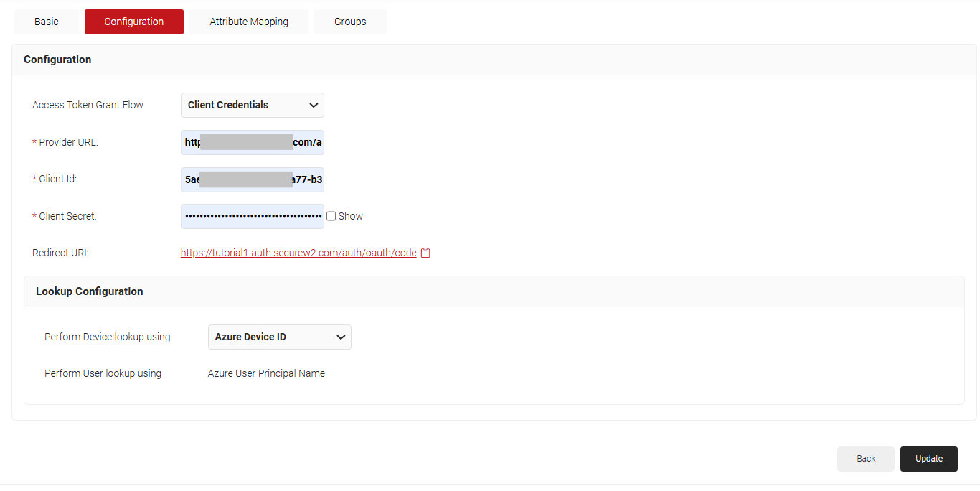The width and height of the screenshot is (980, 491).
Task: Switch to the Basic tab
Action: 47,22
